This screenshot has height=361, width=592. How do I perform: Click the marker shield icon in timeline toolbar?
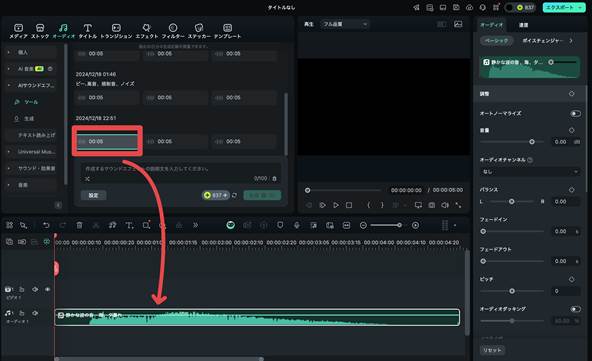(x=280, y=225)
